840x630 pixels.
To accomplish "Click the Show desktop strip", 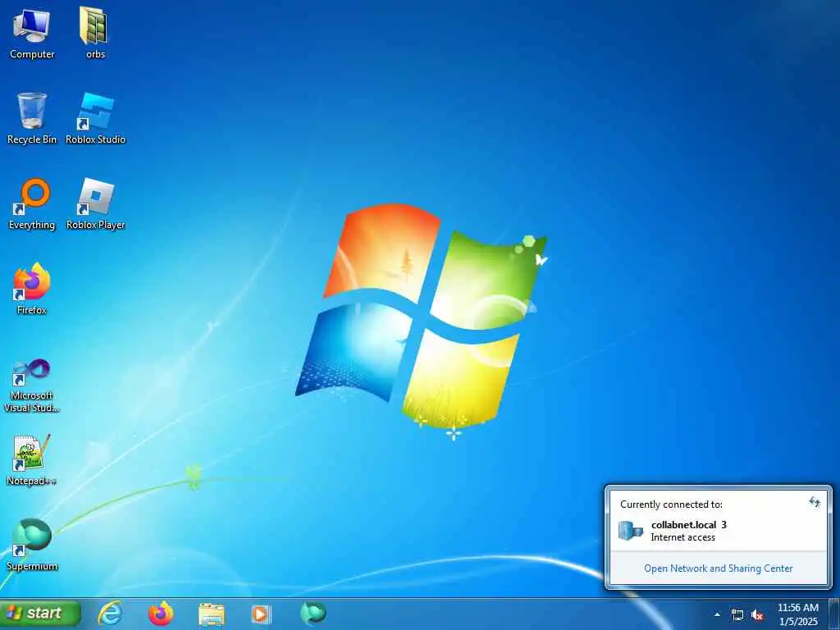I will [x=834, y=614].
